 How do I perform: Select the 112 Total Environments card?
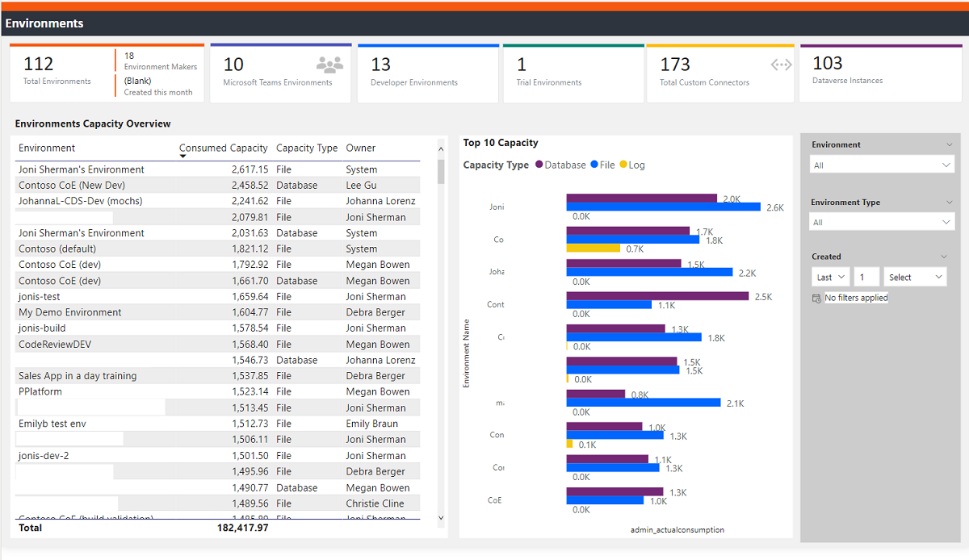[x=63, y=73]
